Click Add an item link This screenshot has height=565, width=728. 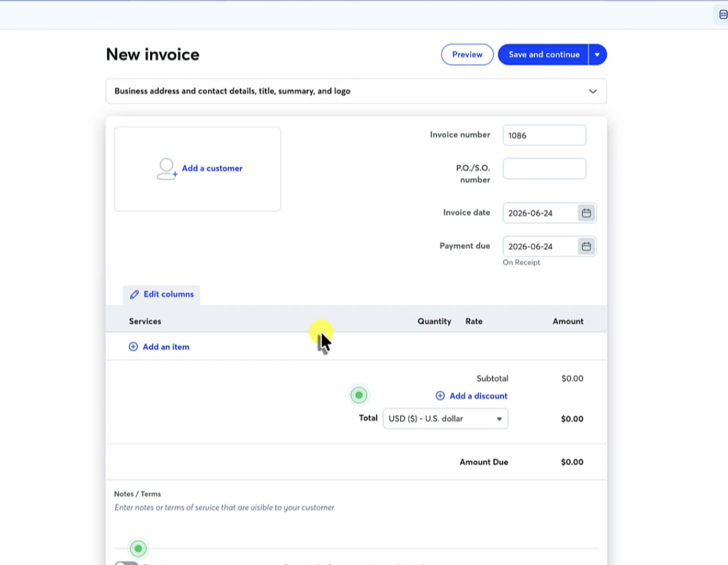coord(165,347)
